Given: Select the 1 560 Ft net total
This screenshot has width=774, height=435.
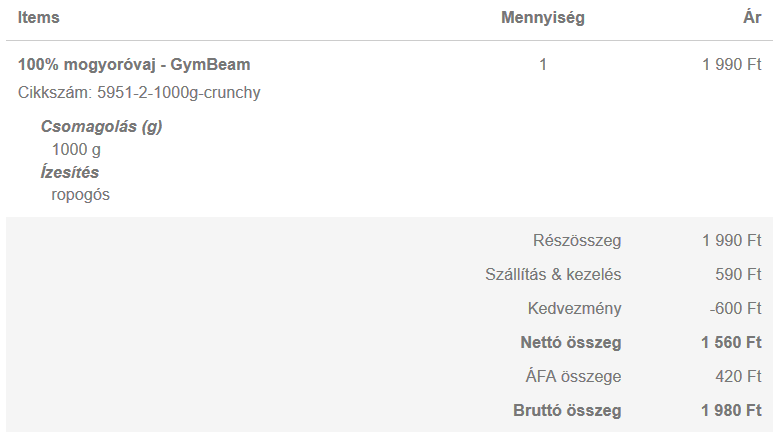Looking at the screenshot, I should click(731, 343).
